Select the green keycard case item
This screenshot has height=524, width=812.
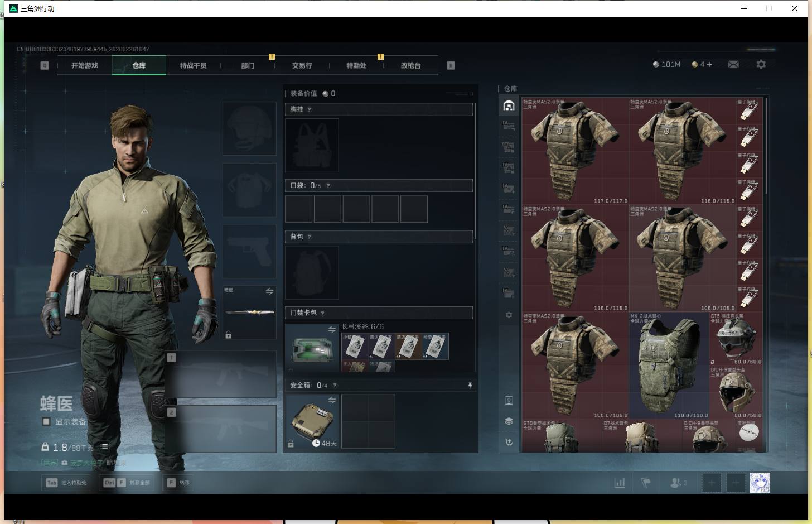[312, 348]
